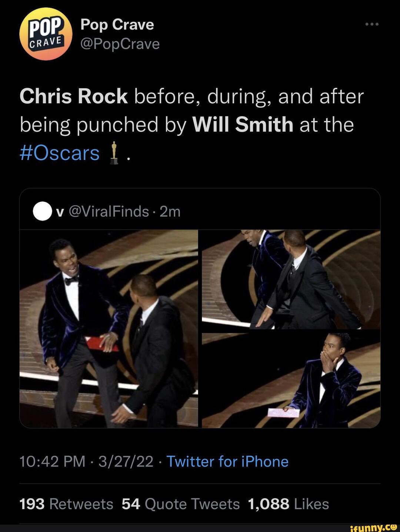Click the 3/27/22 tweet date
This screenshot has width=400, height=532.
click(126, 462)
